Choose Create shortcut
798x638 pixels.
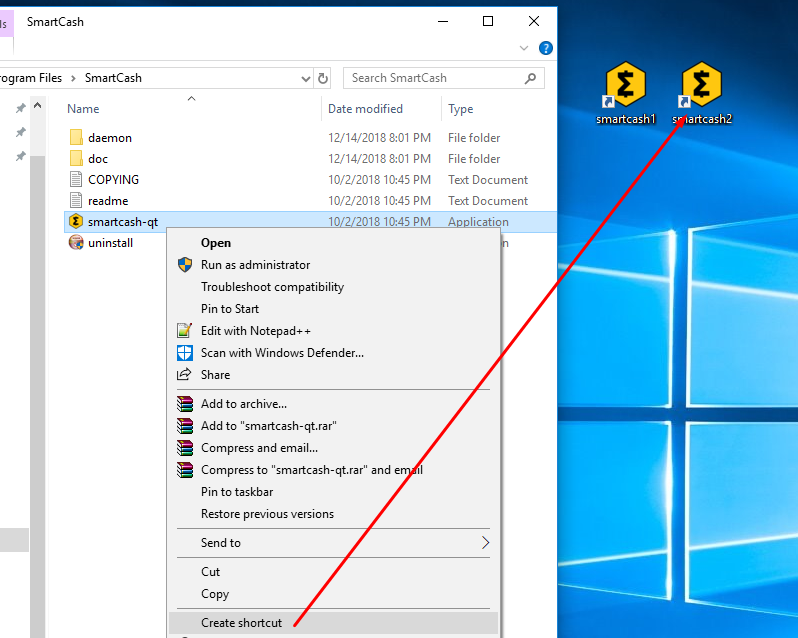point(241,623)
